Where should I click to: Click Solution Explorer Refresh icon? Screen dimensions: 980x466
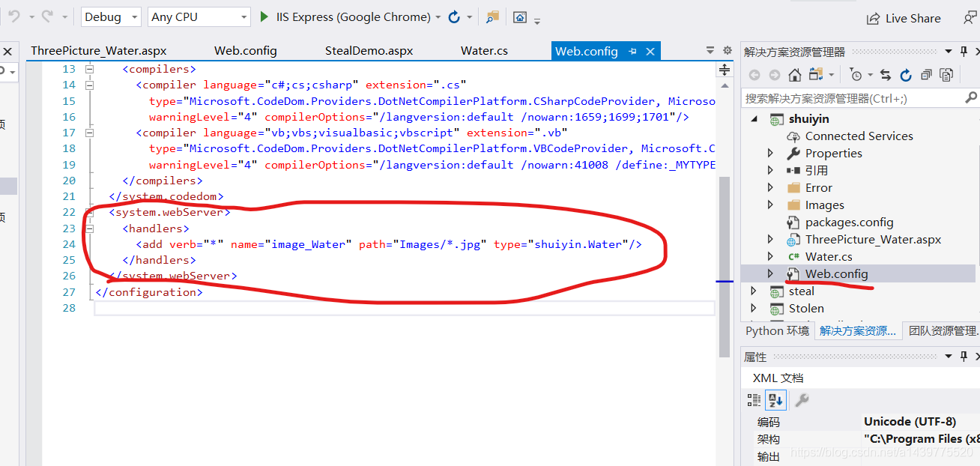coord(906,75)
